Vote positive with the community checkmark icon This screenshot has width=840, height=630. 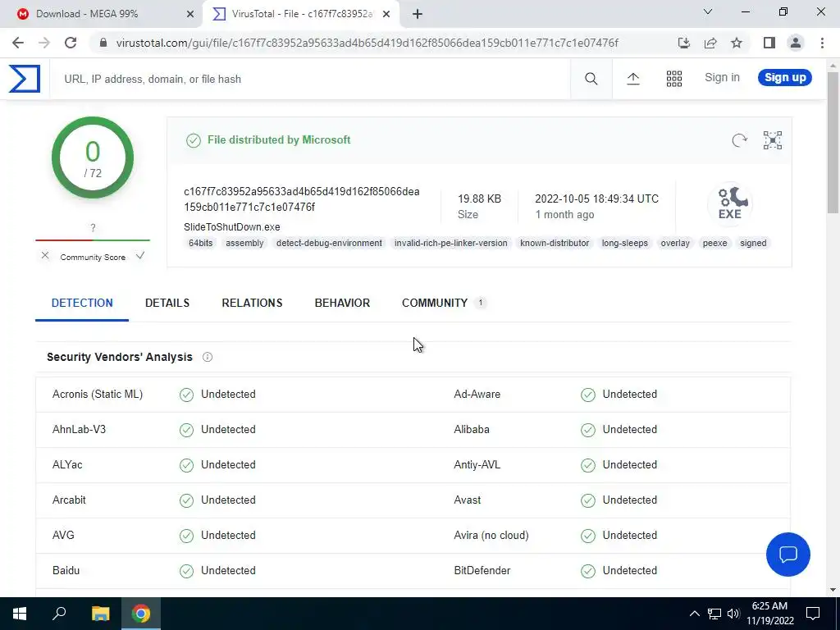(x=140, y=256)
